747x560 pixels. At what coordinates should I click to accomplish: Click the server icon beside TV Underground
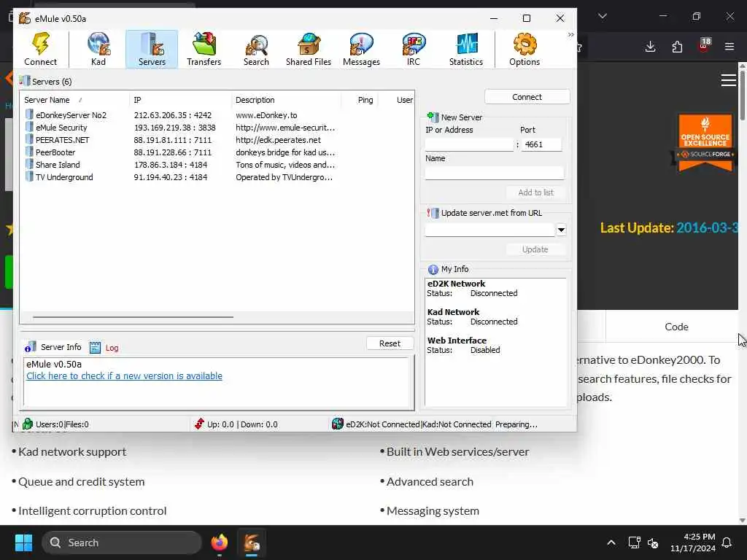tap(29, 176)
